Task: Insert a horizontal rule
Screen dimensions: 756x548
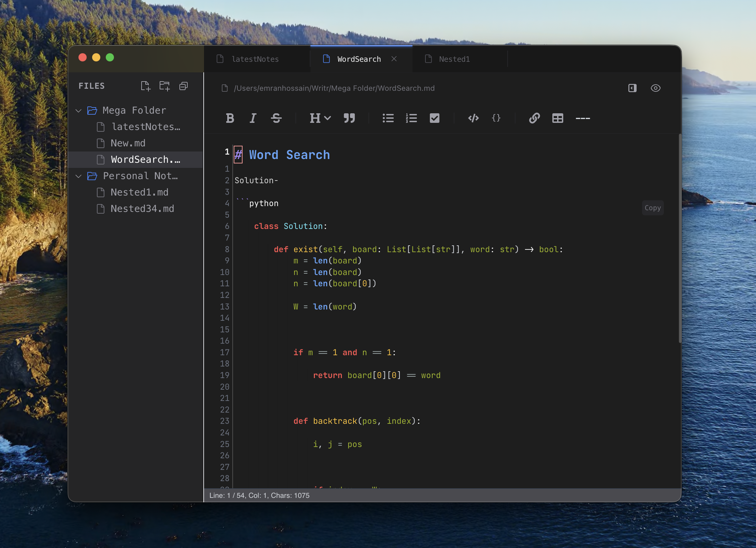Action: tap(583, 118)
